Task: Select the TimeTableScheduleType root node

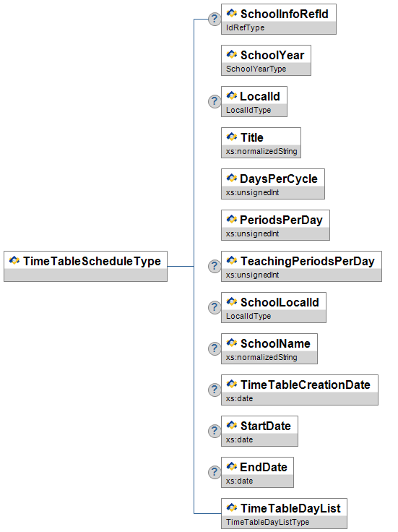Action: click(x=85, y=266)
